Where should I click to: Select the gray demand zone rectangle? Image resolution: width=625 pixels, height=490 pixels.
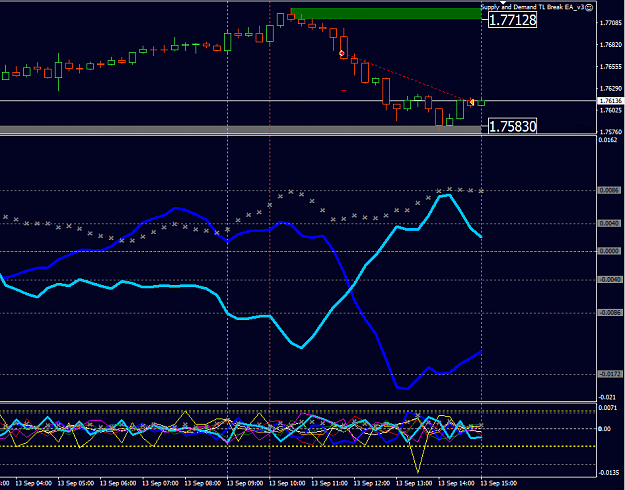(240, 129)
